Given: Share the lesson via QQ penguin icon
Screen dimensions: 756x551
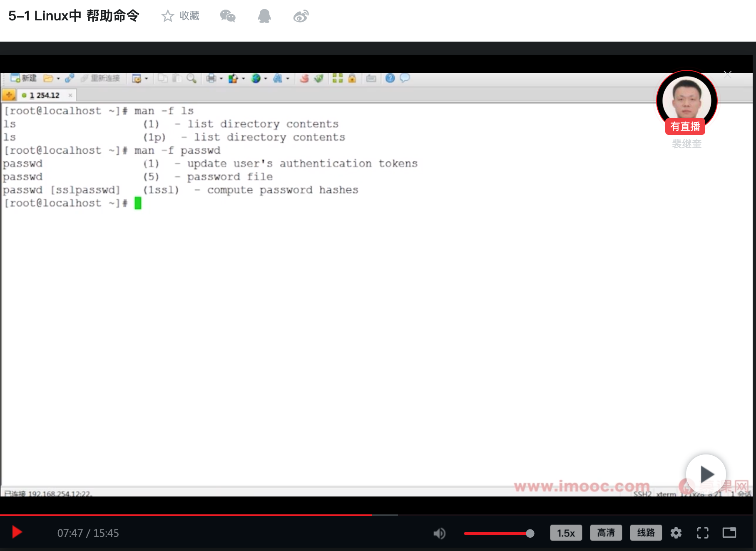Looking at the screenshot, I should (x=264, y=16).
